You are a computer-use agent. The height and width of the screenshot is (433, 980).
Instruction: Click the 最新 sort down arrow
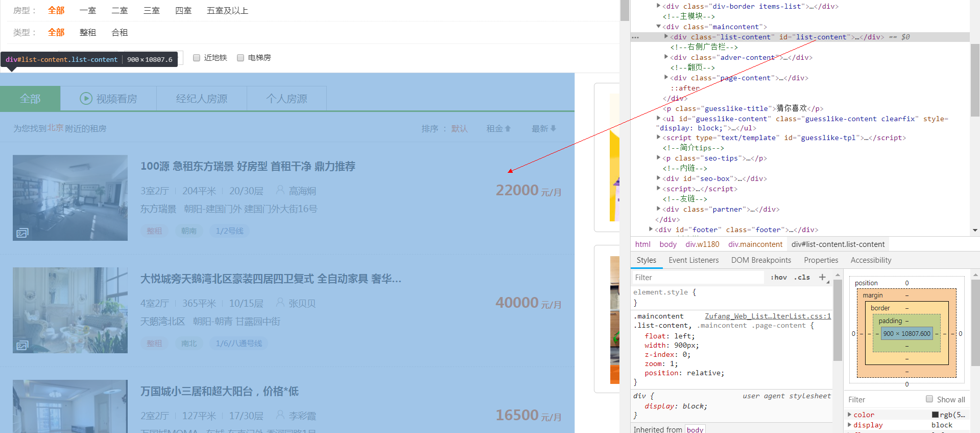[553, 128]
